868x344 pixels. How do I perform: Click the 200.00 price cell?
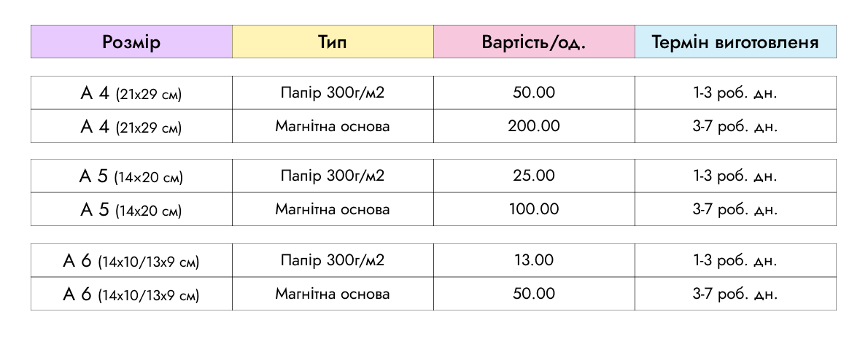(534, 126)
